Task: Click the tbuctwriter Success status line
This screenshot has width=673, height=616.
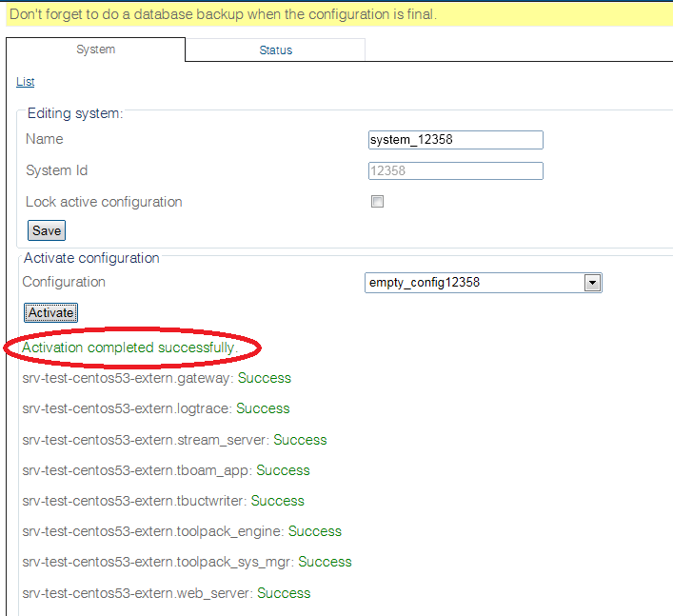Action: (163, 501)
